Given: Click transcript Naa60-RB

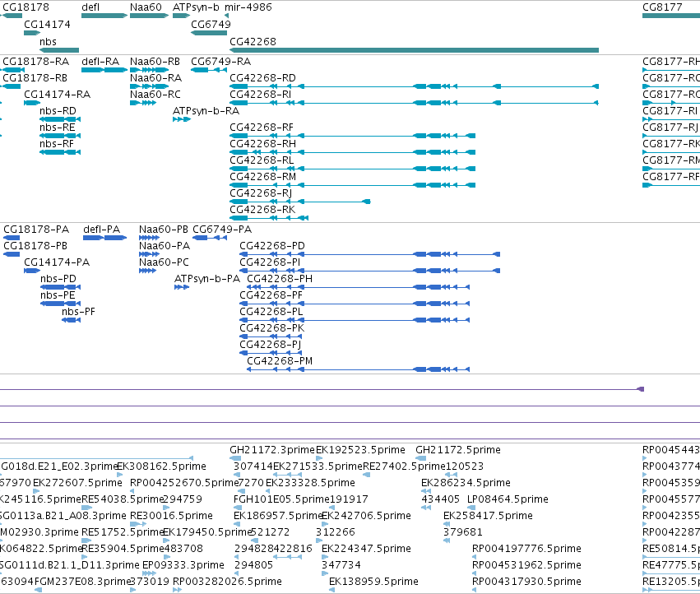Looking at the screenshot, I should click(x=149, y=70).
